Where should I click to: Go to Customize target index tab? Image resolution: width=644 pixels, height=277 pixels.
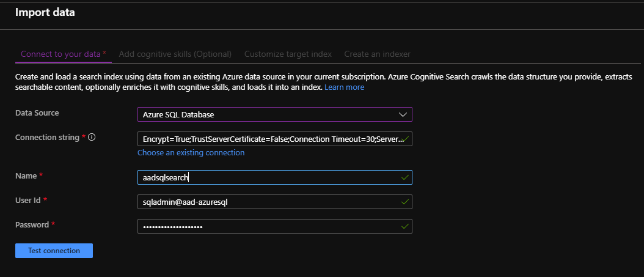click(288, 54)
